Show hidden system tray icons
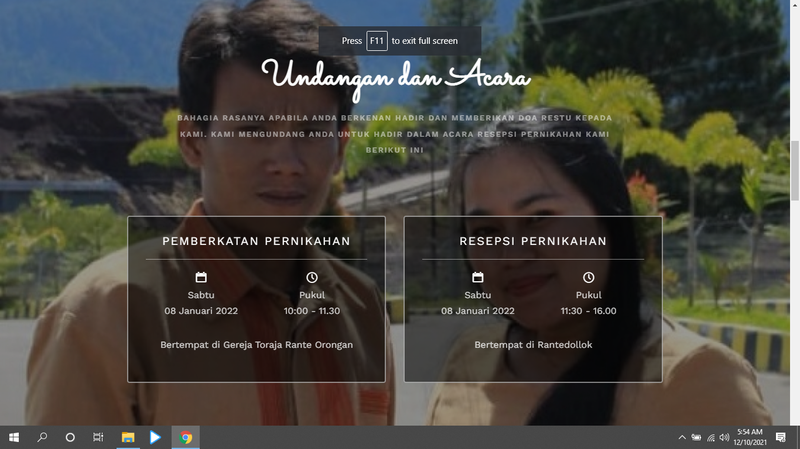Viewport: 800px width, 449px height. point(682,437)
